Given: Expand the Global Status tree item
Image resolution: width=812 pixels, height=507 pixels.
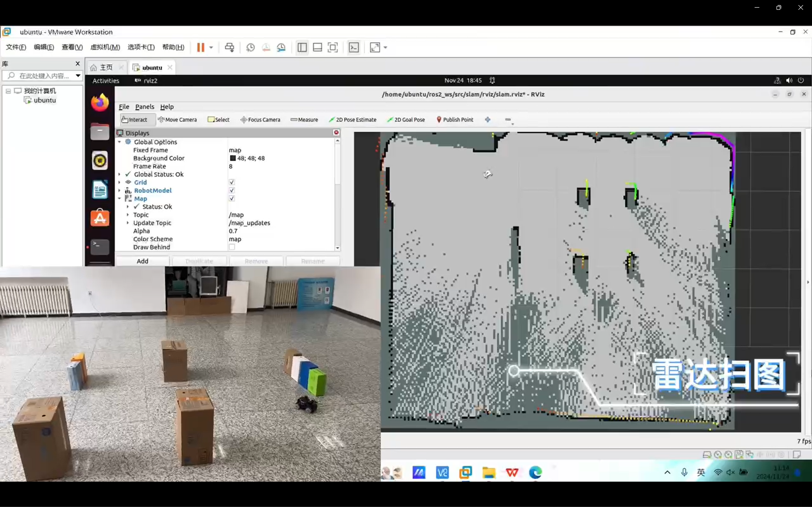Looking at the screenshot, I should coord(120,174).
